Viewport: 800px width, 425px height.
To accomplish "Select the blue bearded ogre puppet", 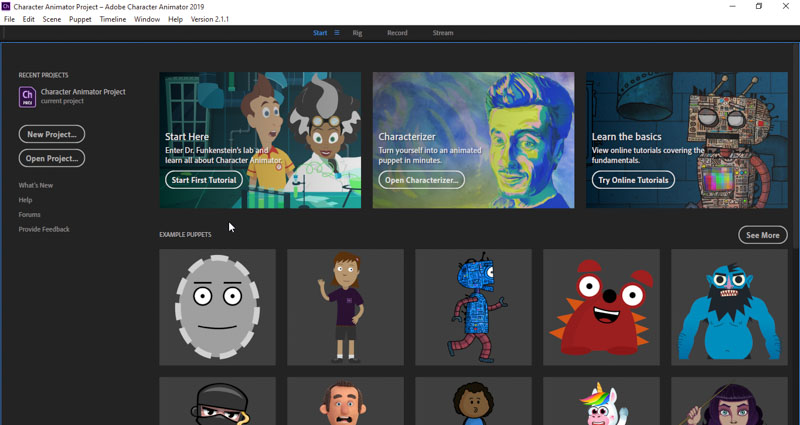I will pyautogui.click(x=730, y=307).
